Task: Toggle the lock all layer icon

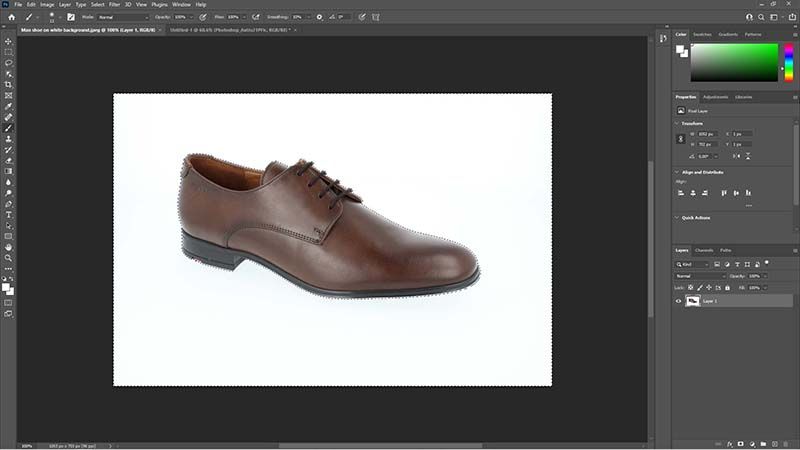Action: click(x=725, y=286)
